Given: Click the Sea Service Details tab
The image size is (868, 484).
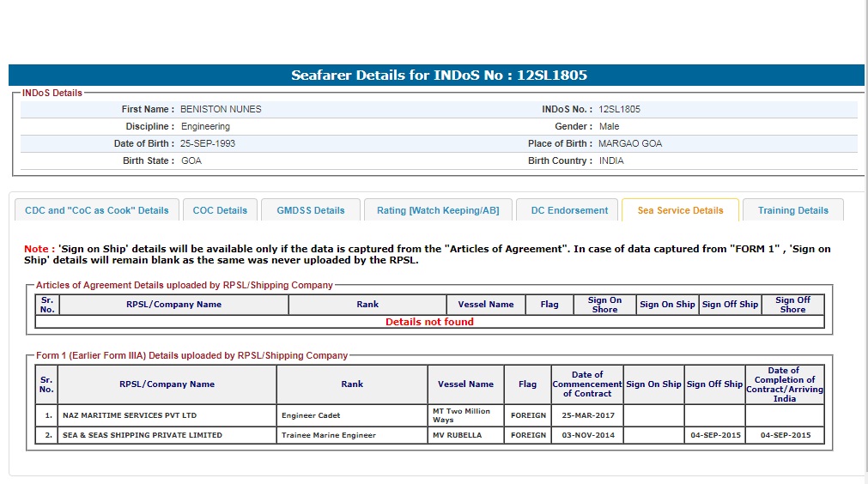Looking at the screenshot, I should coord(680,210).
